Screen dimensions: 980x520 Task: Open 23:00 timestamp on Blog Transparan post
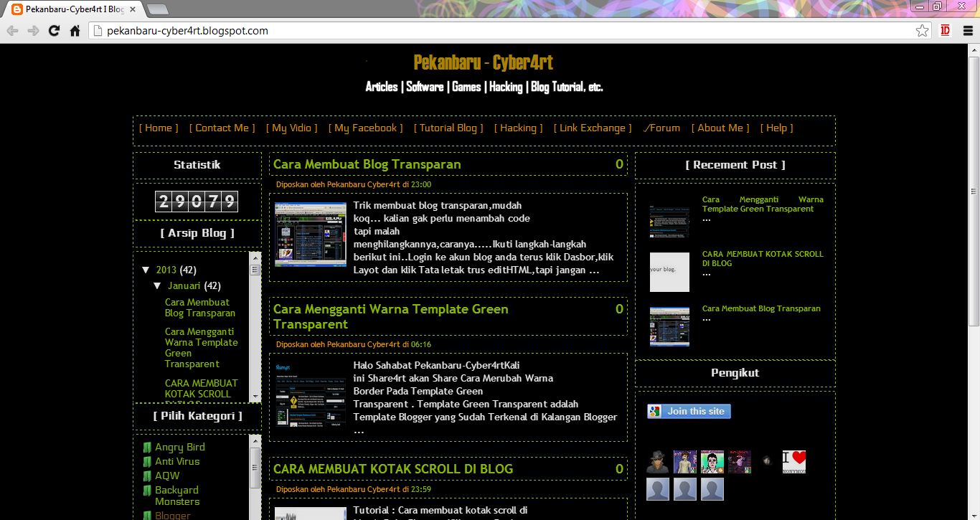[421, 184]
